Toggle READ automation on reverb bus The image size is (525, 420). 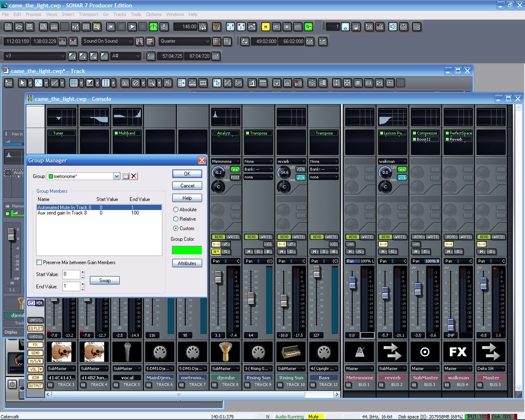coord(385,237)
